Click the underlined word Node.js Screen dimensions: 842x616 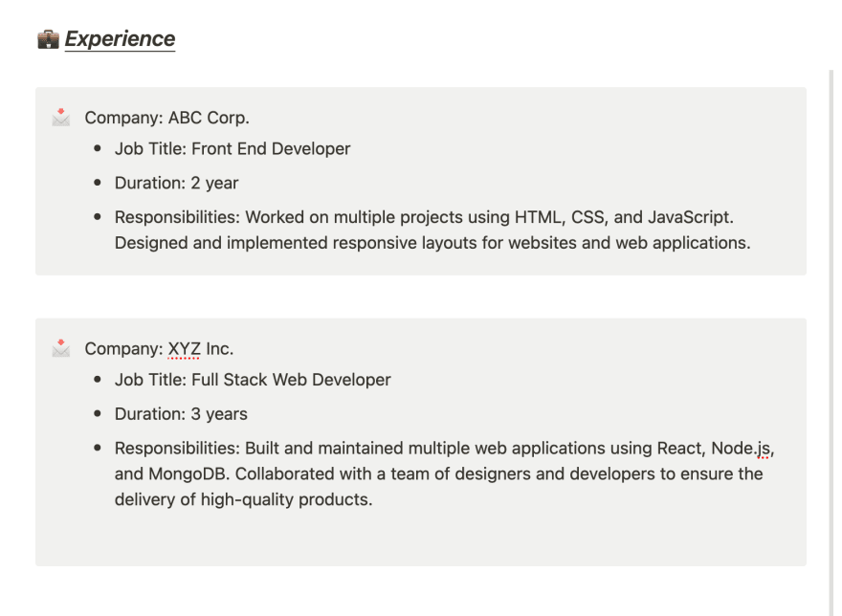coord(741,449)
